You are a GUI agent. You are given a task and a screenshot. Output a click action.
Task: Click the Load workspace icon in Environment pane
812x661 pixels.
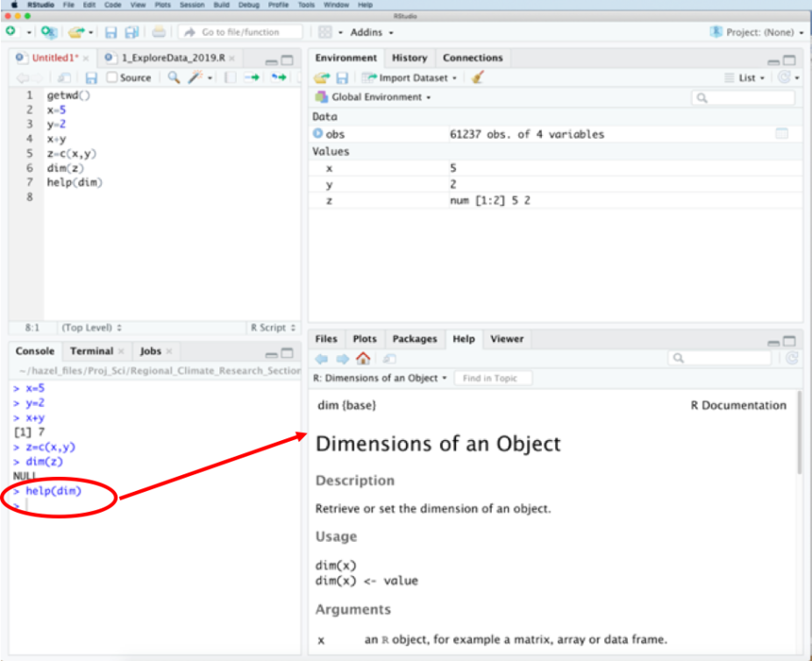pos(322,78)
